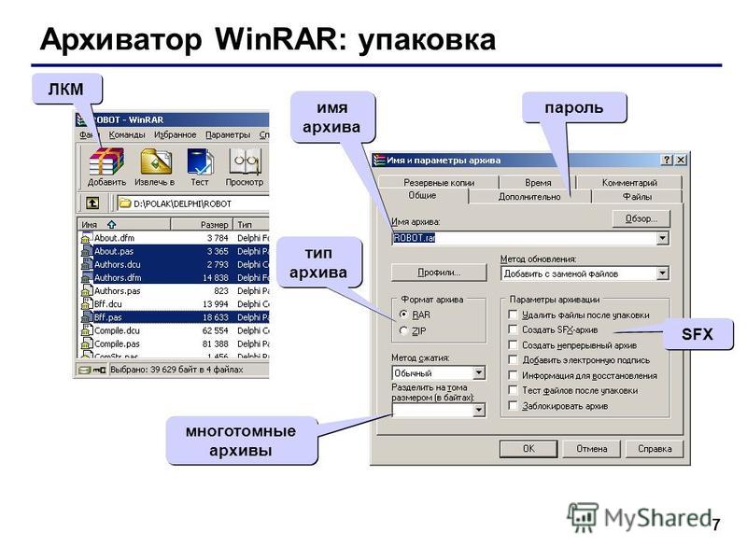The height and width of the screenshot is (560, 747).
Task: Click file icon of Compile.pas
Action: 86,343
